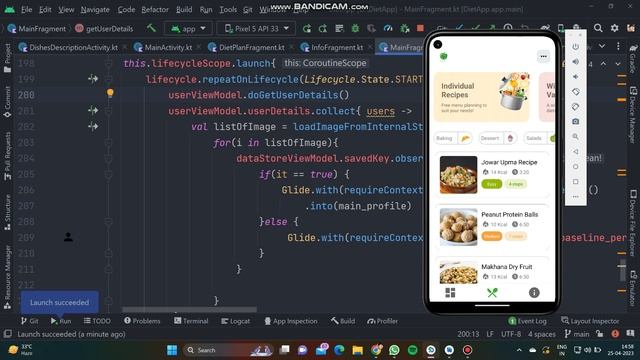Click the emulator volume up button
Image resolution: width=640 pixels, height=360 pixels.
(x=576, y=62)
